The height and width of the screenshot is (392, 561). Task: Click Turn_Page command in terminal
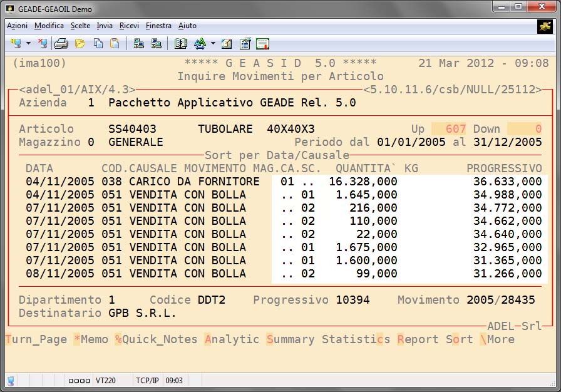tap(36, 339)
